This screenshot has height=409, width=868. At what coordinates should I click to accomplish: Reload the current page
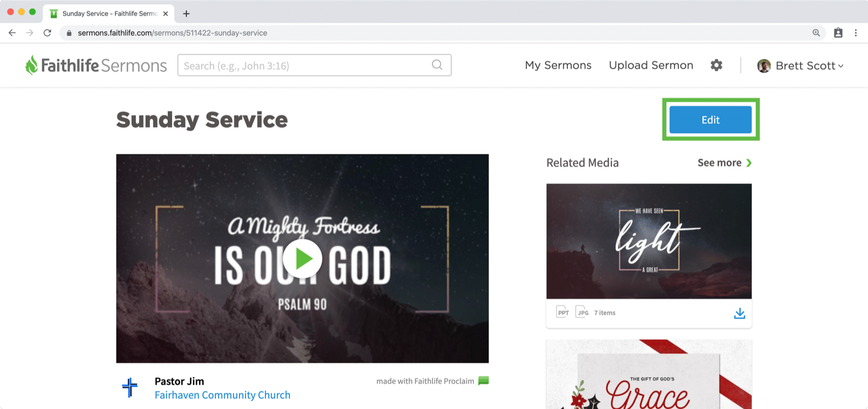point(47,33)
